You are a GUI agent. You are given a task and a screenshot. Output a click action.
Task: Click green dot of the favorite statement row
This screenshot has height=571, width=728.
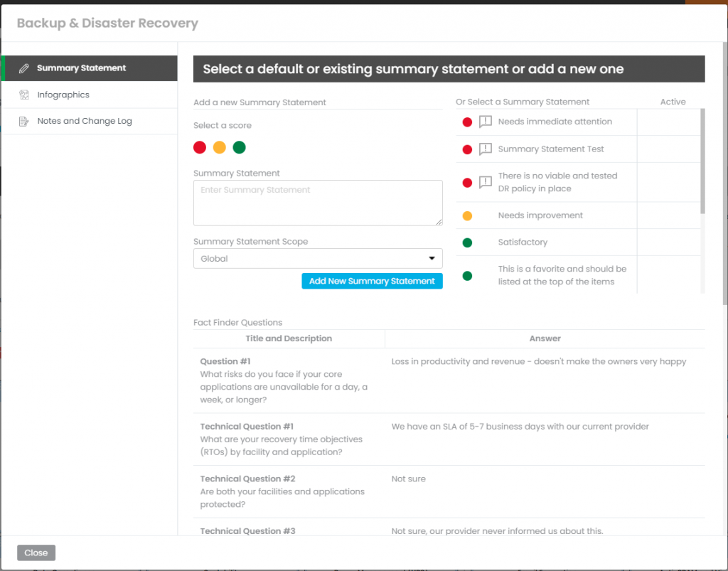(467, 276)
